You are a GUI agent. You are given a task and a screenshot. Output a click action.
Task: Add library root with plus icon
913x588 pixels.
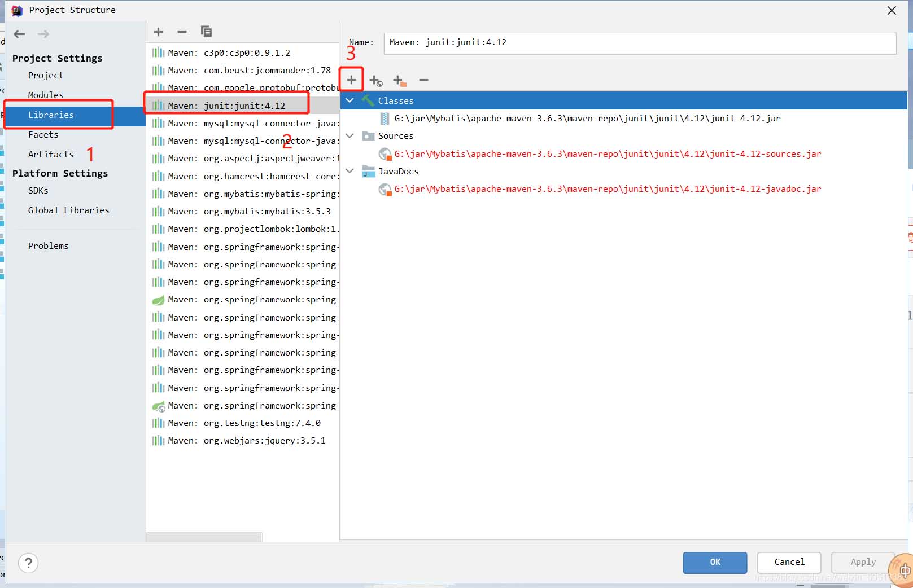351,80
